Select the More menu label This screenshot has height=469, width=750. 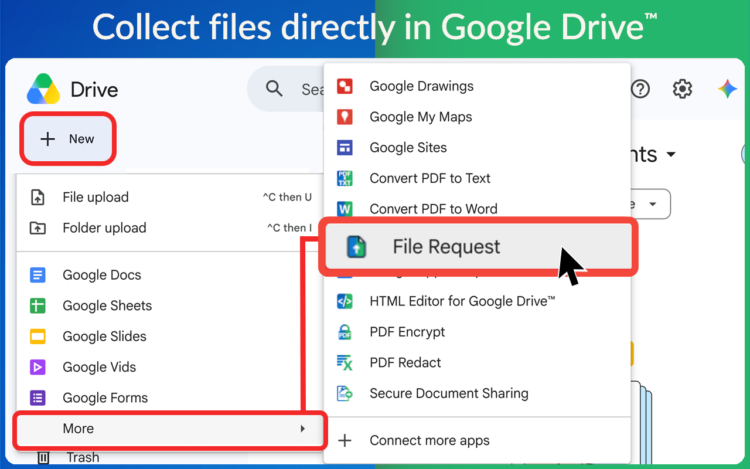pyautogui.click(x=78, y=428)
